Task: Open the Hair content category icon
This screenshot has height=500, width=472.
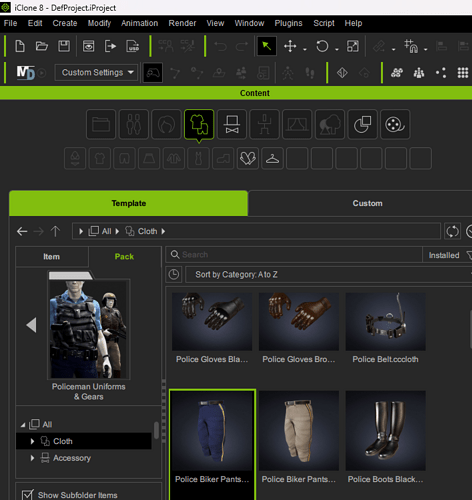Action: pos(166,124)
